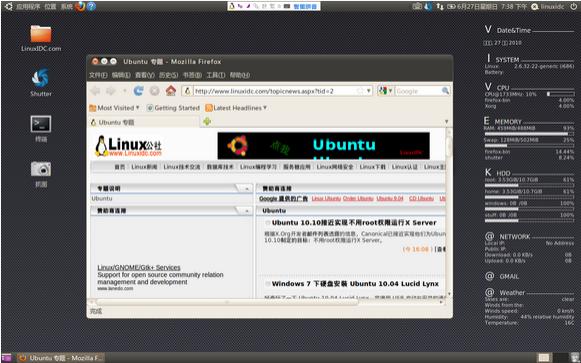Follow the Ubuntu 9.04 ad link
The height and width of the screenshot is (363, 581).
click(x=390, y=199)
